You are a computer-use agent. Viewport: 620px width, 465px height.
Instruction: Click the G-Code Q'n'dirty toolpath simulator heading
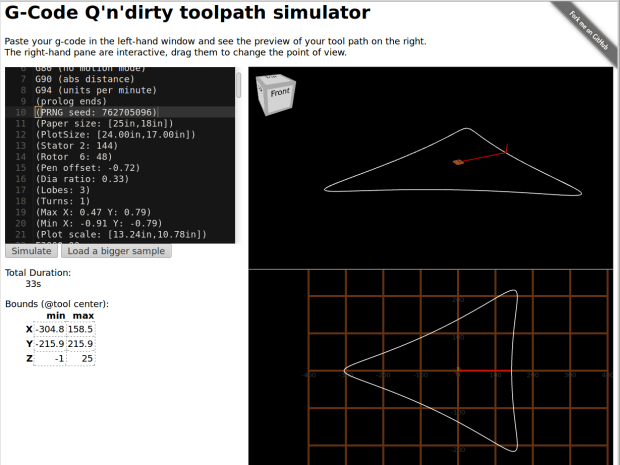click(187, 13)
